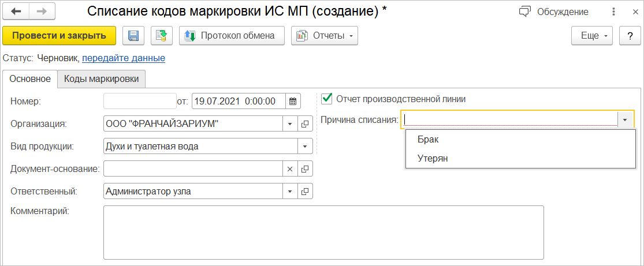Open the Организация record with open icon
Viewport: 644px width, 266px height.
pyautogui.click(x=306, y=123)
